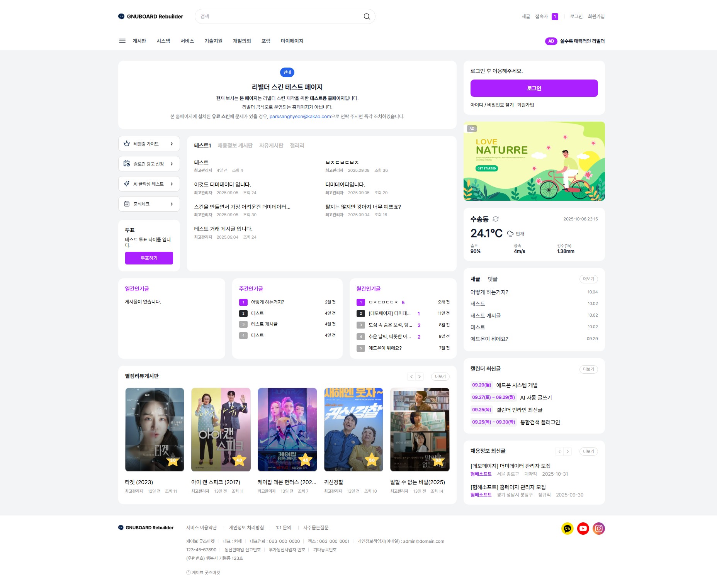Viewport: 717px width, 588px height.
Task: Open the 기술지원 navigation menu
Action: click(213, 41)
